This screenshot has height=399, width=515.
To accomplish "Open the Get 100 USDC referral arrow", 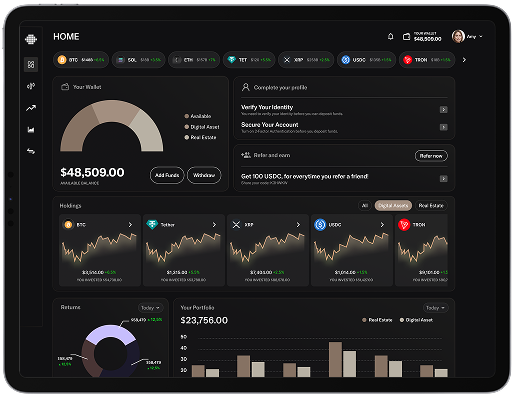I will pyautogui.click(x=443, y=179).
